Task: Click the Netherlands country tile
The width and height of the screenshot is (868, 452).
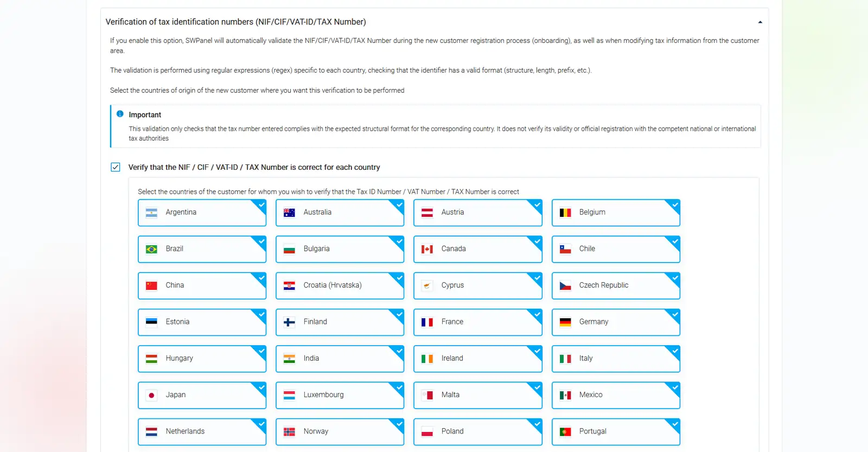Action: tap(202, 432)
